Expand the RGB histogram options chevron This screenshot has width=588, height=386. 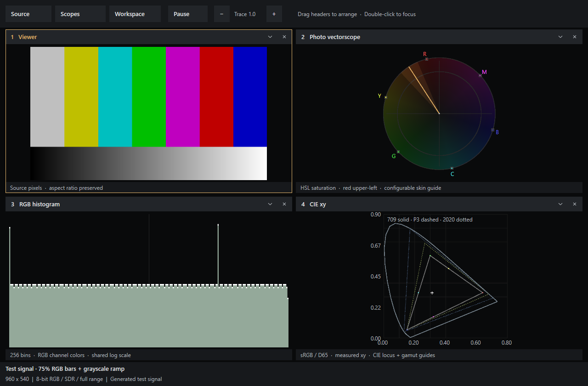(x=270, y=204)
